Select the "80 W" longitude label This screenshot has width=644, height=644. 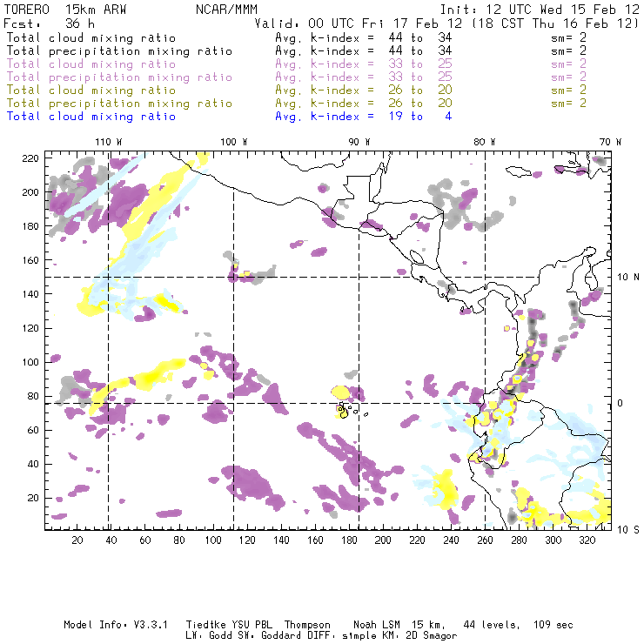485,142
